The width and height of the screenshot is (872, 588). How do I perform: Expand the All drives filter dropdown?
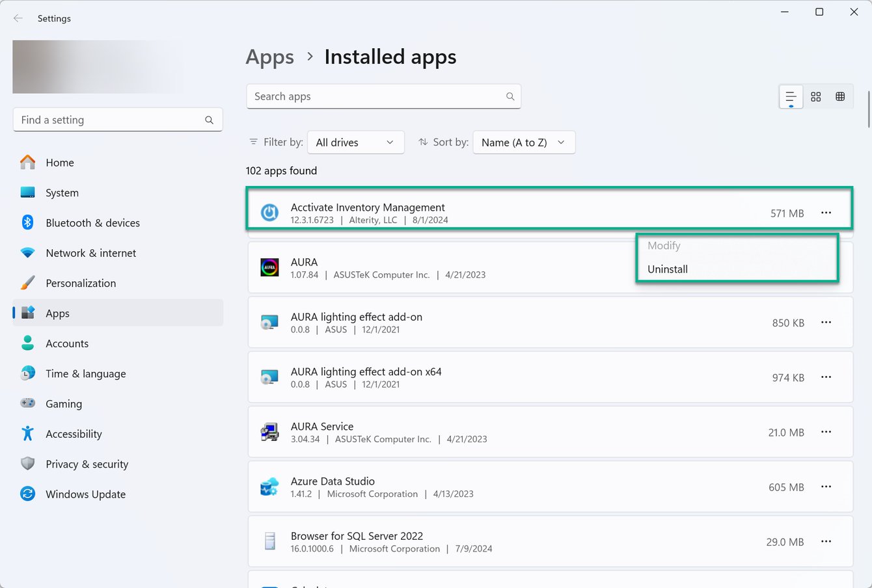tap(355, 142)
